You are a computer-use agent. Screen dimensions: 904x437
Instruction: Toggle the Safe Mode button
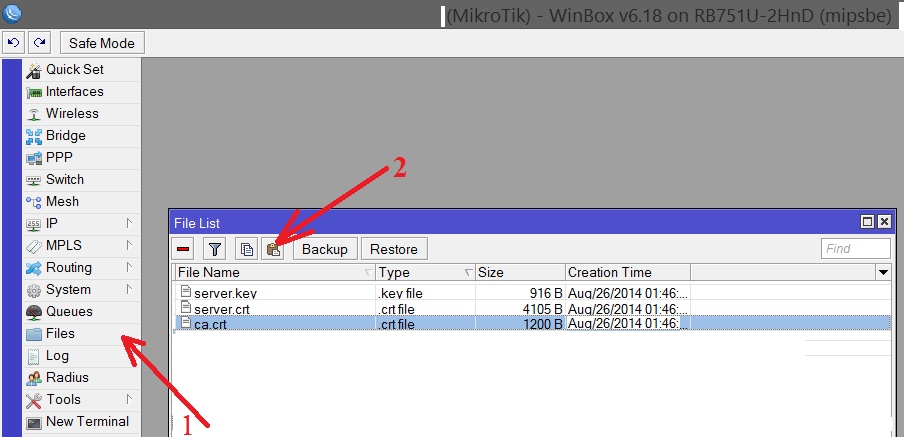pos(103,43)
